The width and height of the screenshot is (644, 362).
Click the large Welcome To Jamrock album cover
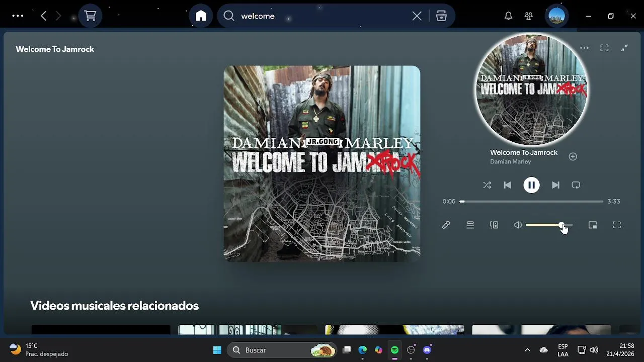click(322, 163)
